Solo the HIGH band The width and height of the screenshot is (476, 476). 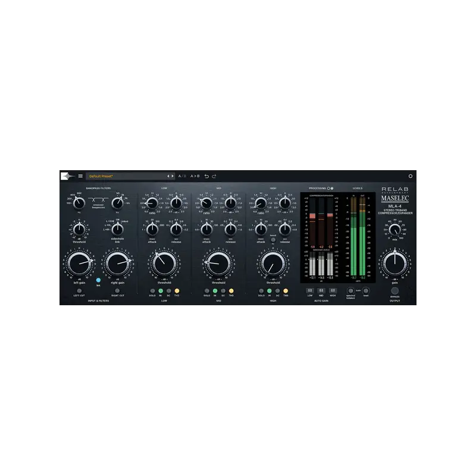(x=261, y=291)
